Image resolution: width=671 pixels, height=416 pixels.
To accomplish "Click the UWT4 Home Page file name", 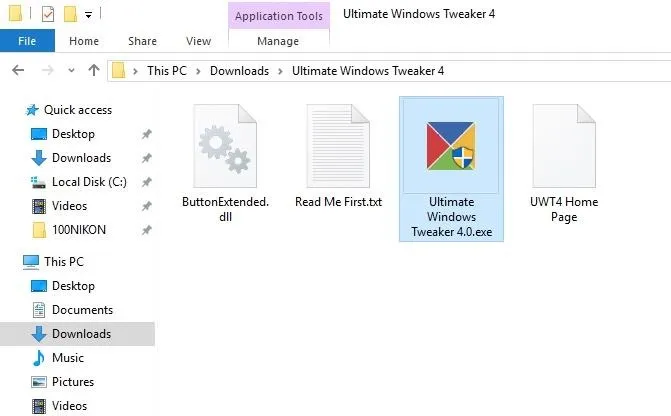I will pyautogui.click(x=564, y=209).
